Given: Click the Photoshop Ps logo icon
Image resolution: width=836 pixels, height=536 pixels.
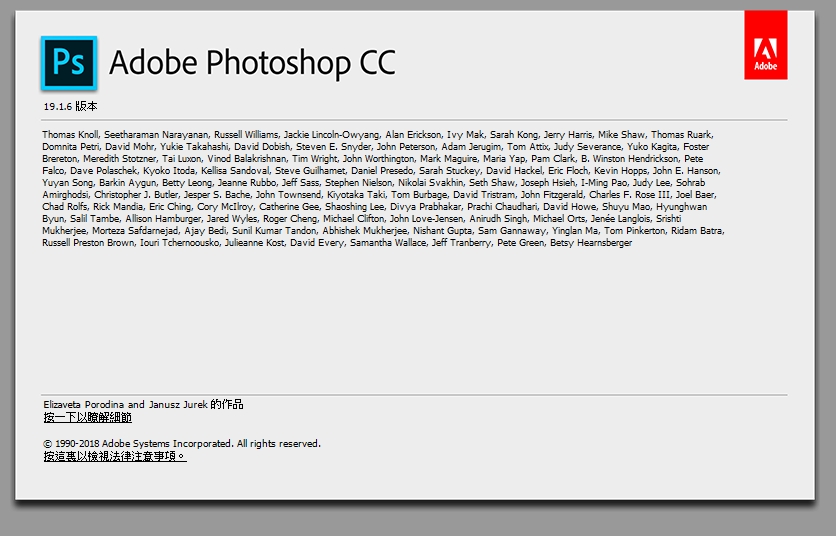Looking at the screenshot, I should [x=69, y=63].
